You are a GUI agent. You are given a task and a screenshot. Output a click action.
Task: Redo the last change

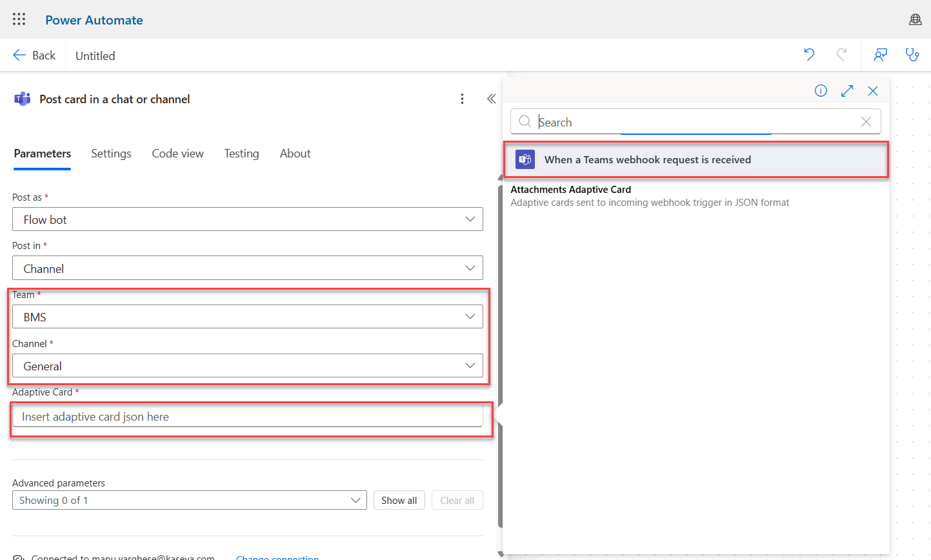click(841, 55)
